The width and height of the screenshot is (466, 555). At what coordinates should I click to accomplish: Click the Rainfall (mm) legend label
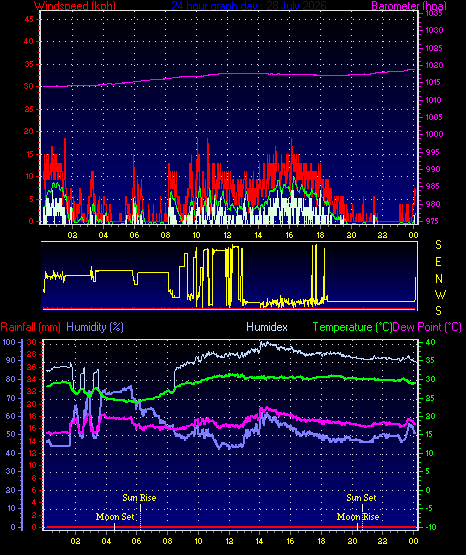(x=30, y=327)
